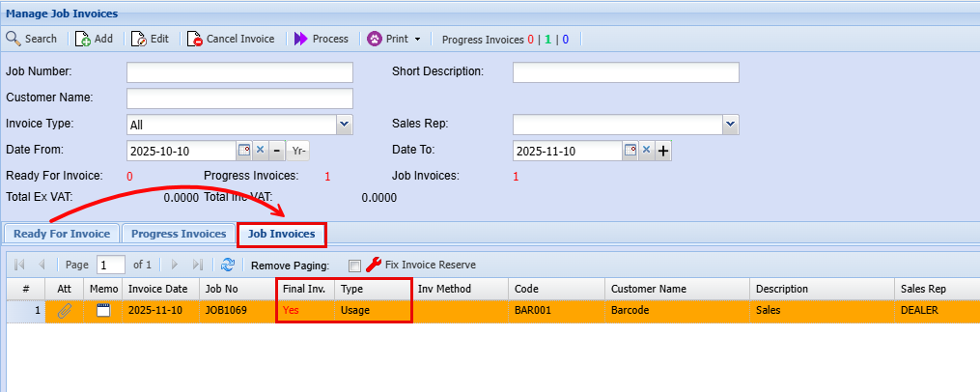Viewport: 980px width, 392px height.
Task: Open attachment paperclip for JOB1069
Action: tap(65, 311)
